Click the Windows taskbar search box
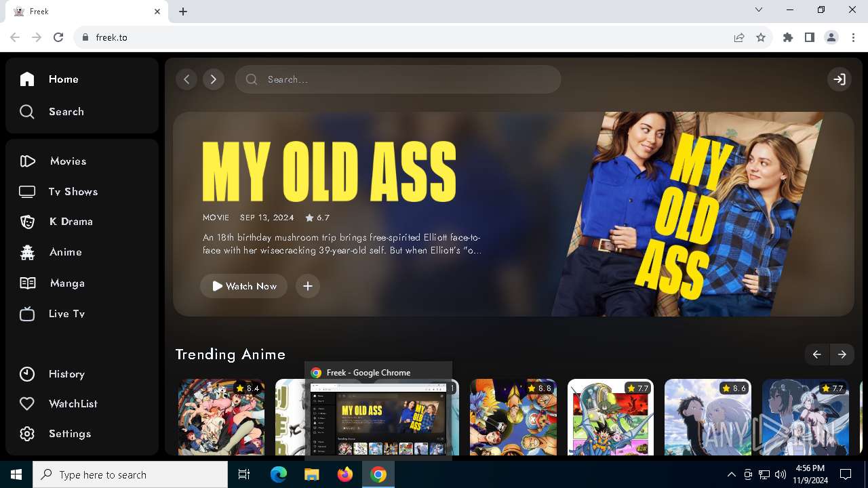 click(130, 474)
